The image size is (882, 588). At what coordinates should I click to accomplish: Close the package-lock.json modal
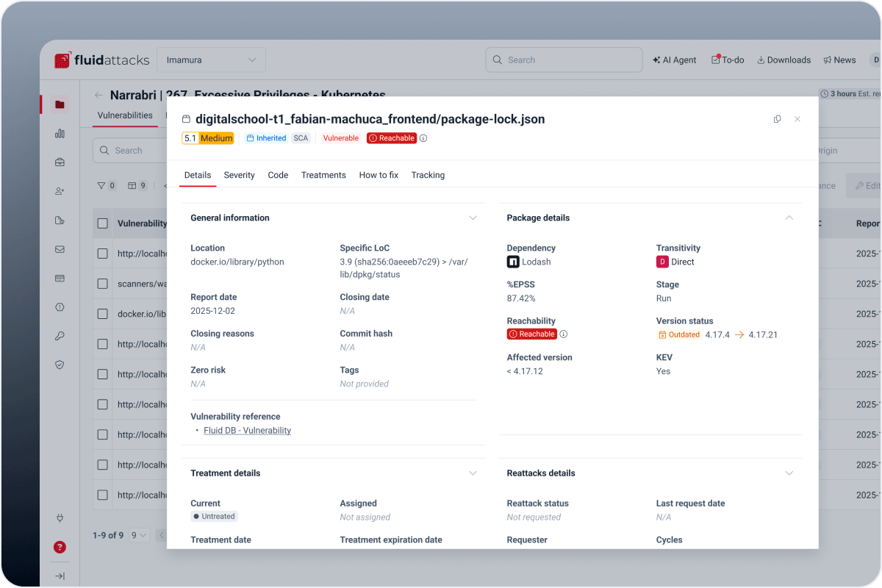point(797,119)
